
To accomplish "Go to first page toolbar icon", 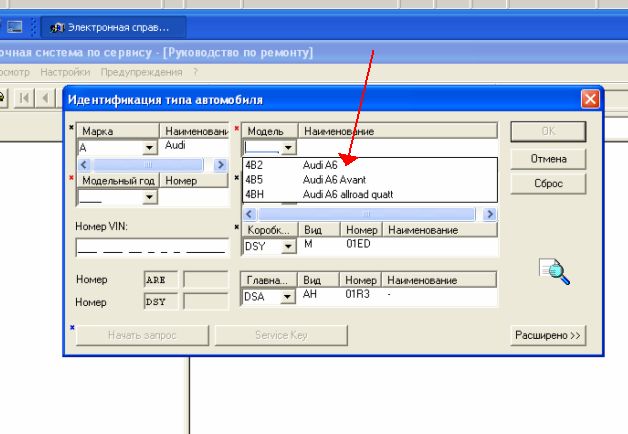I will [x=24, y=98].
